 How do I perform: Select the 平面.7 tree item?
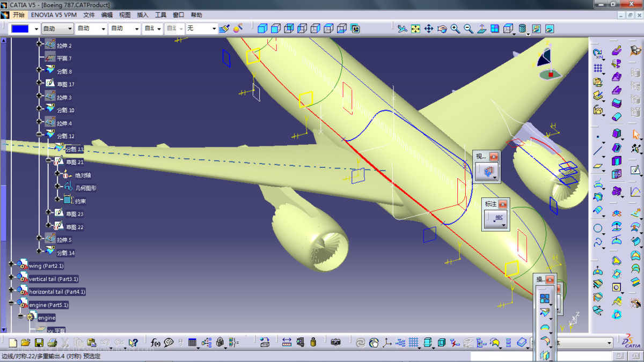[x=64, y=58]
